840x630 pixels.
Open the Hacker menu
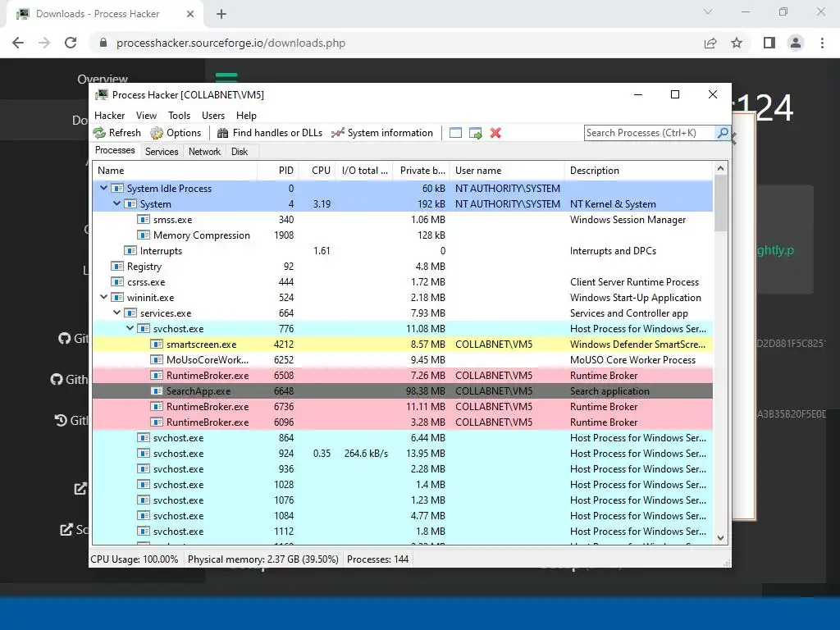109,116
